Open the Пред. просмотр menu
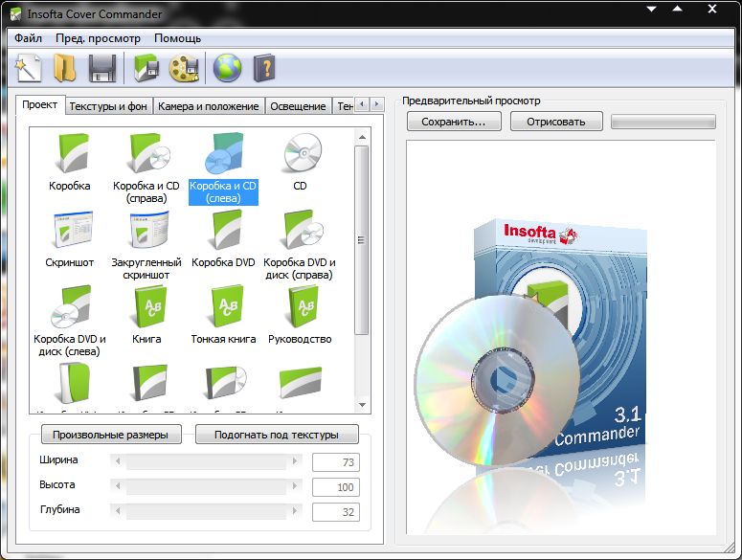This screenshot has width=742, height=560. [x=98, y=38]
